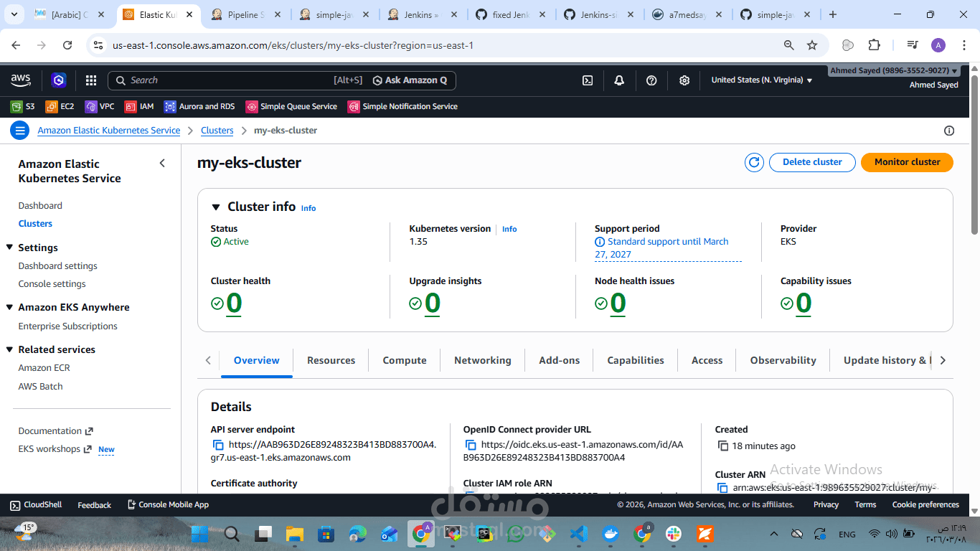Open the S3 favorite shortcut
The height and width of the screenshot is (551, 980).
(x=23, y=106)
